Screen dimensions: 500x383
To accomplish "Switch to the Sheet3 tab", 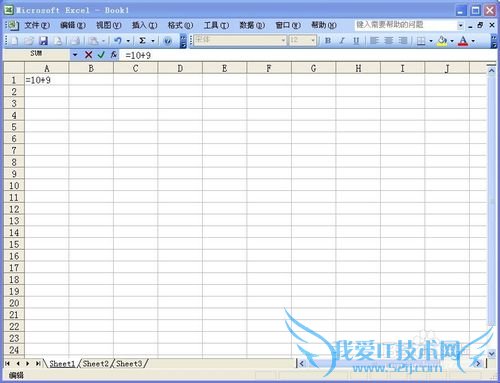I will coord(129,364).
